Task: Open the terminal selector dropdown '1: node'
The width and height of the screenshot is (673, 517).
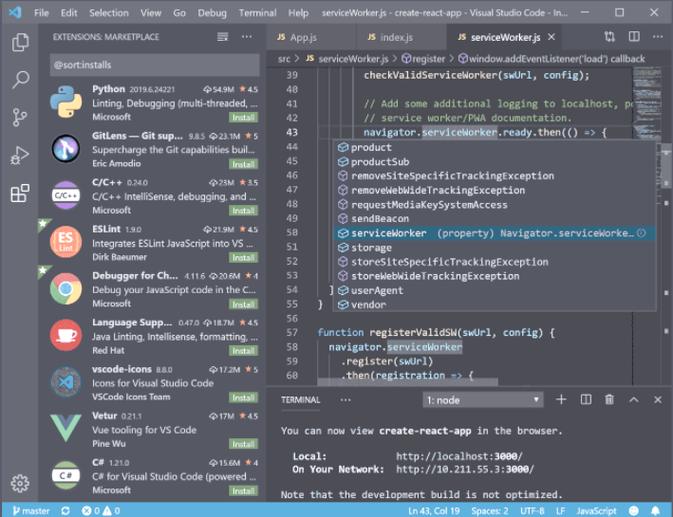Action: coord(483,400)
